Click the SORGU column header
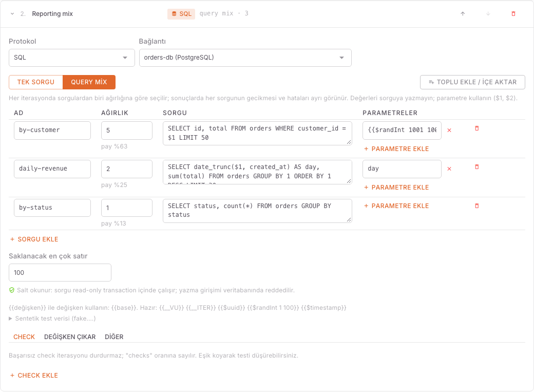534x392 pixels. [175, 113]
